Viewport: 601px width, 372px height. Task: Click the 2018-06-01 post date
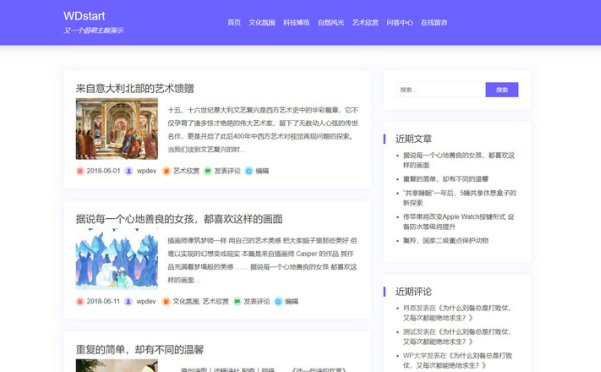click(103, 171)
